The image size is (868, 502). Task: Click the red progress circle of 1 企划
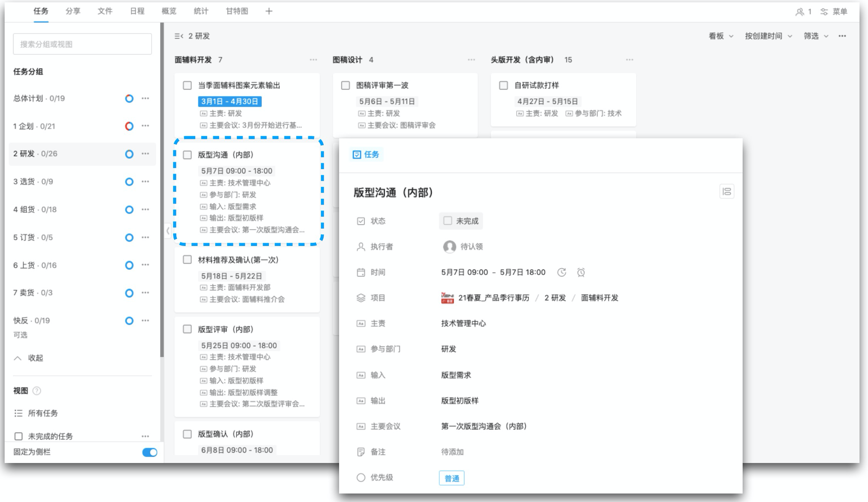click(129, 126)
